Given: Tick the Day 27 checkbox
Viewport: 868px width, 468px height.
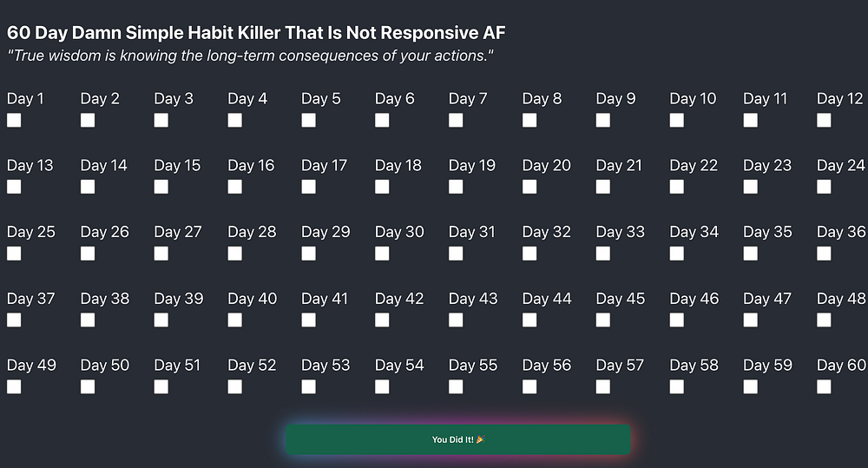Looking at the screenshot, I should click(161, 254).
